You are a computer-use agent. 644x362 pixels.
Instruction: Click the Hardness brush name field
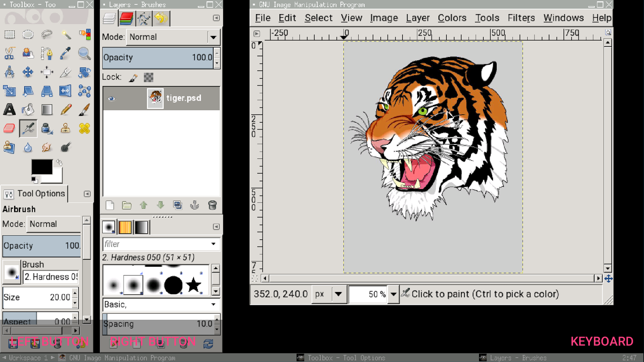51,277
